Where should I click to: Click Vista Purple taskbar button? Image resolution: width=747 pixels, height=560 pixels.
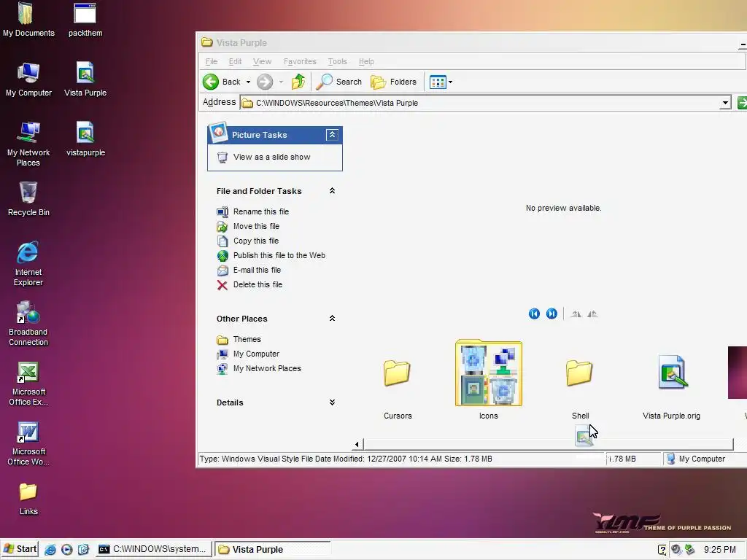click(272, 549)
